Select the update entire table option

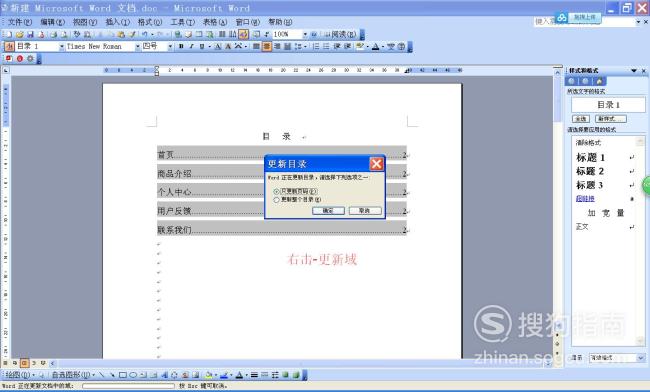[x=297, y=200]
